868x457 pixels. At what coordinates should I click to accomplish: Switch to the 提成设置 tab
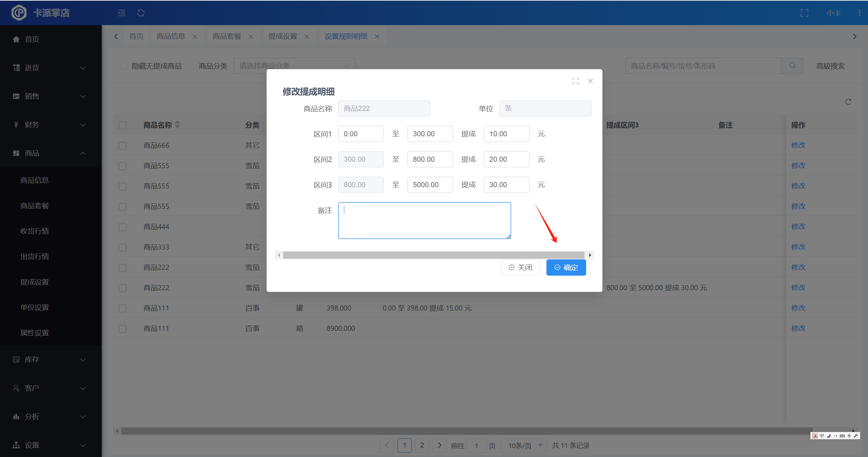283,36
